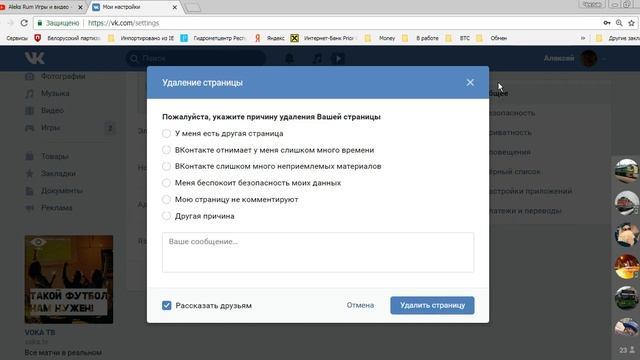Open "Реклама" in left sidebar
Image resolution: width=640 pixels, height=360 pixels.
[x=56, y=208]
